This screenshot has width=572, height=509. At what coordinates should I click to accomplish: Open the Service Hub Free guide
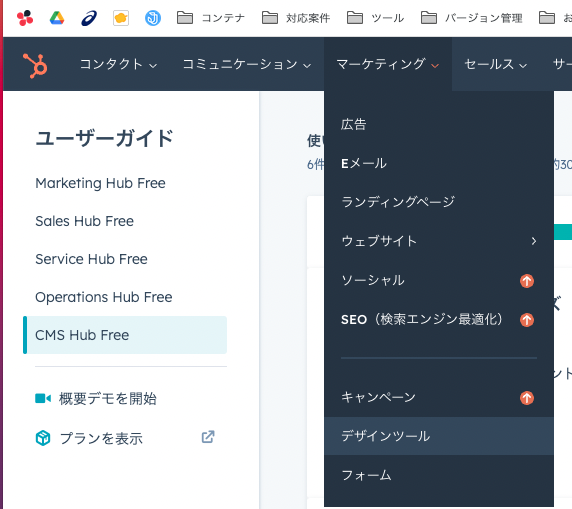tap(92, 259)
